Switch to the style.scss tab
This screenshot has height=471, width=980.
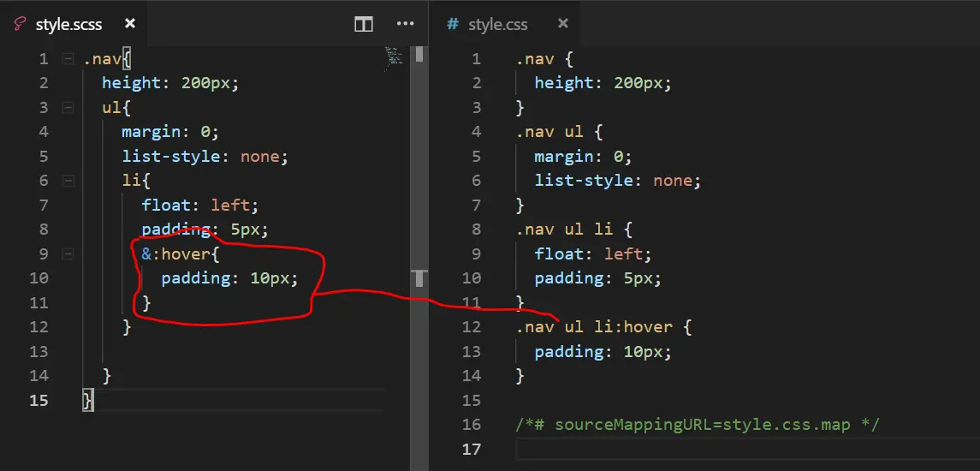coord(68,24)
